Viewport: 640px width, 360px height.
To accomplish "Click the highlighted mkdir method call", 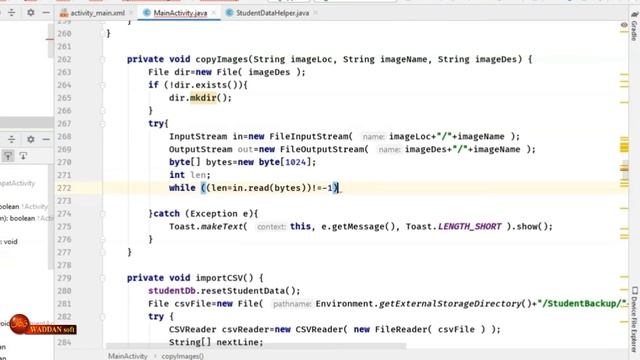I will click(203, 98).
